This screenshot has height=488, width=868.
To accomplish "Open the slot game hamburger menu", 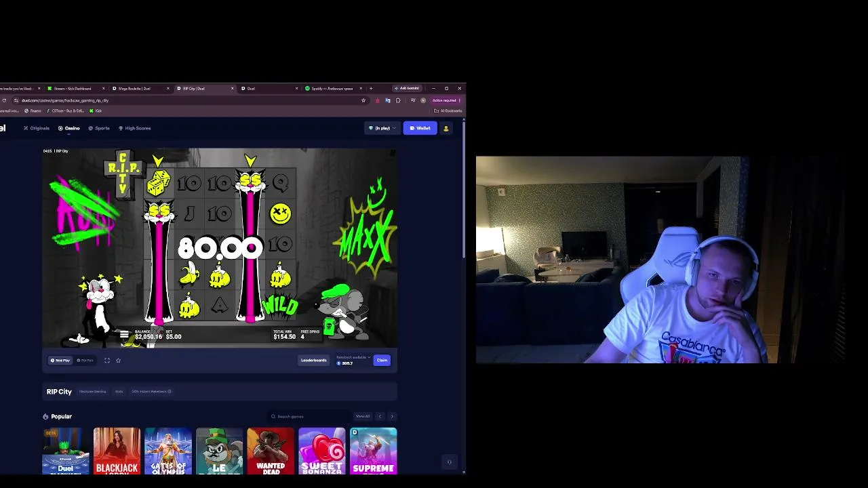I will [124, 334].
